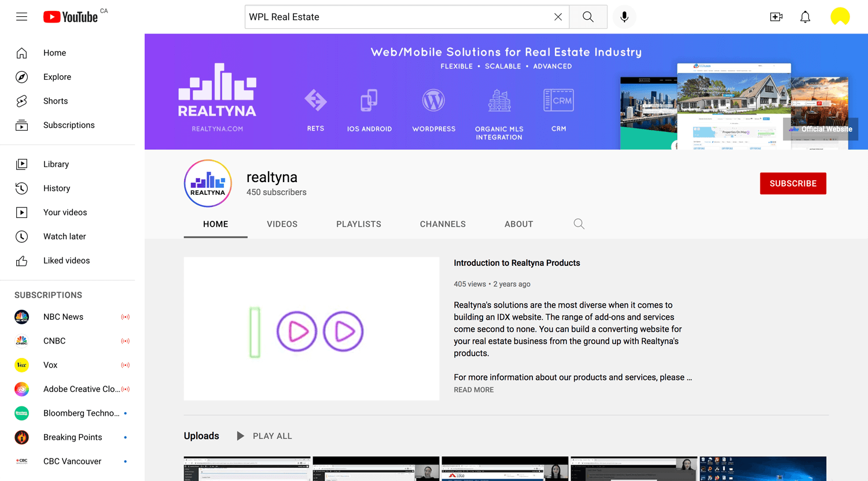
Task: Subscribe to the realtyna channel
Action: [793, 183]
